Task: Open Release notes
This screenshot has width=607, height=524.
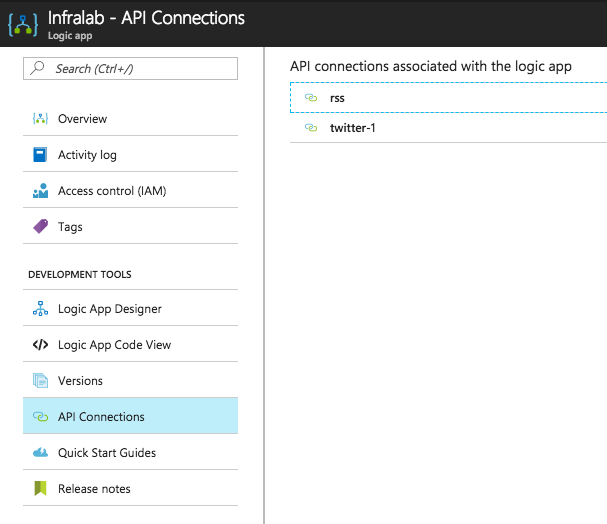Action: coord(130,488)
